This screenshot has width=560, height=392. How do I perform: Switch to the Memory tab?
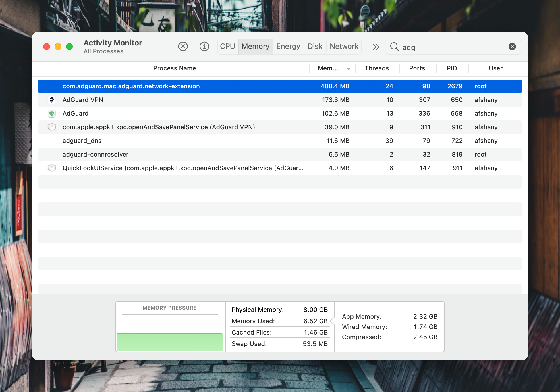[256, 46]
